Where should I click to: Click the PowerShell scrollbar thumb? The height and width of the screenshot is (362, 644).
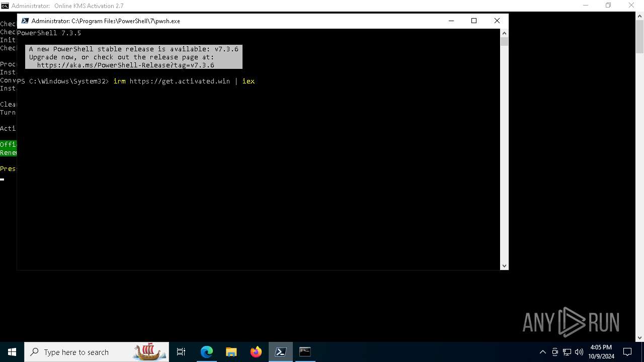pyautogui.click(x=505, y=41)
